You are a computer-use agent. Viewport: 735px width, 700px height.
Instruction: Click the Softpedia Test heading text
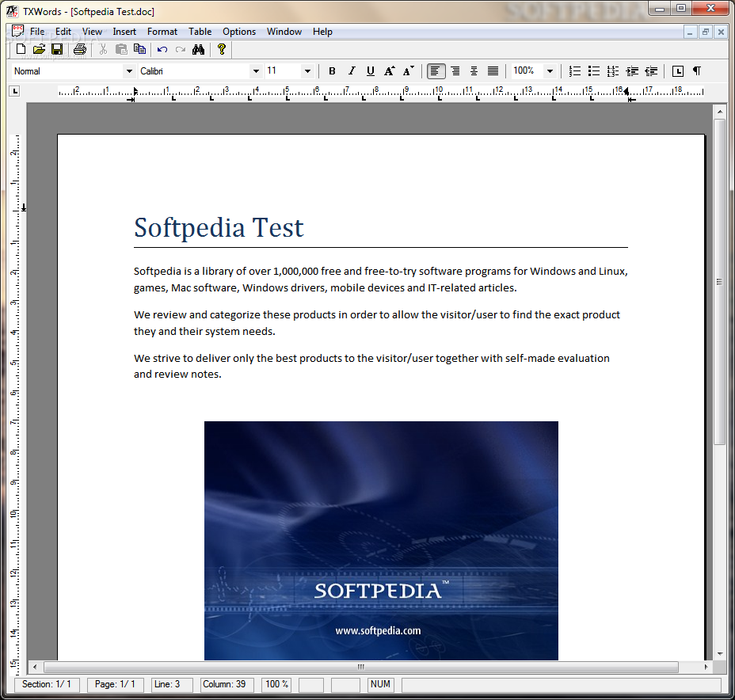pos(219,228)
